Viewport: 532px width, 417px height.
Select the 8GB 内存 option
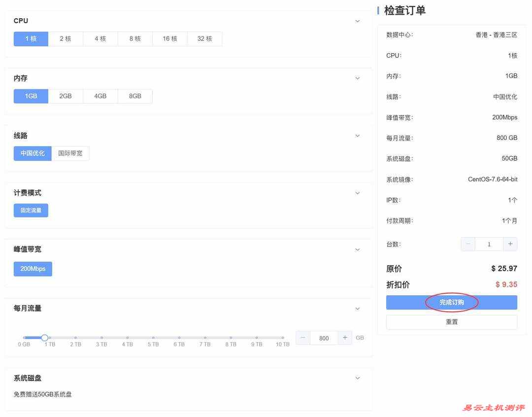pyautogui.click(x=134, y=96)
